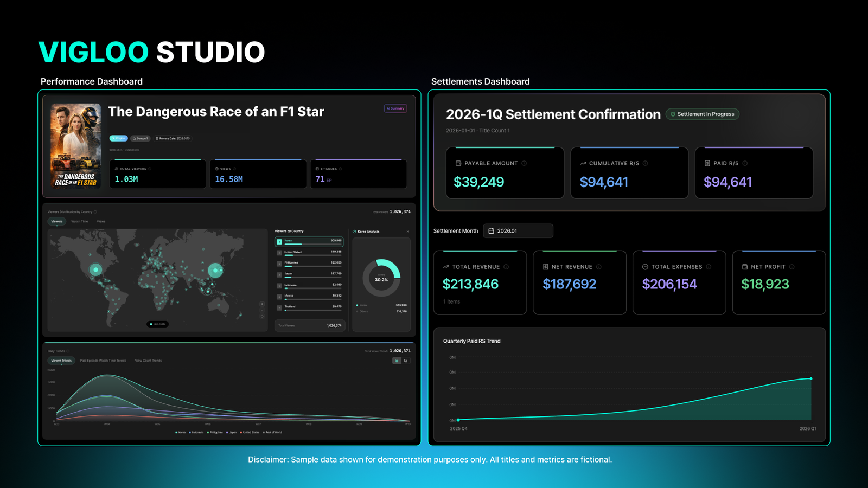The height and width of the screenshot is (488, 868).
Task: Click info icon beside Cumulative R/S
Action: click(x=645, y=163)
